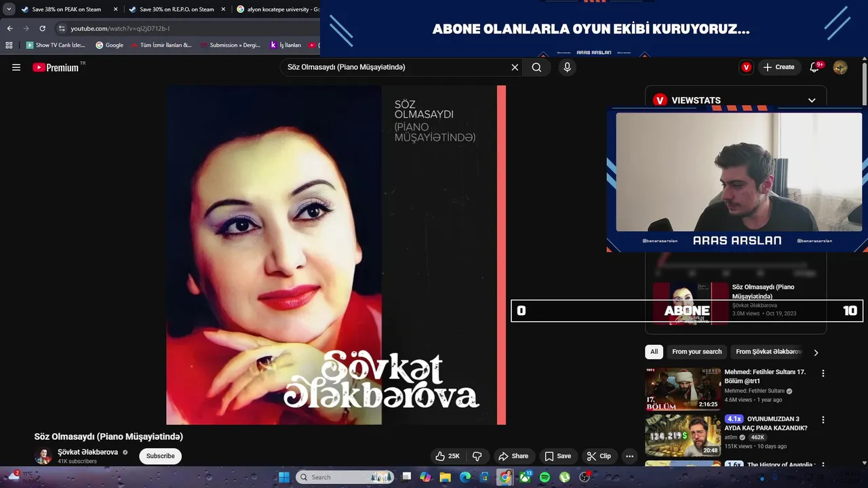Viewport: 868px width, 488px height.
Task: Open YouTube notifications bell
Action: click(814, 67)
